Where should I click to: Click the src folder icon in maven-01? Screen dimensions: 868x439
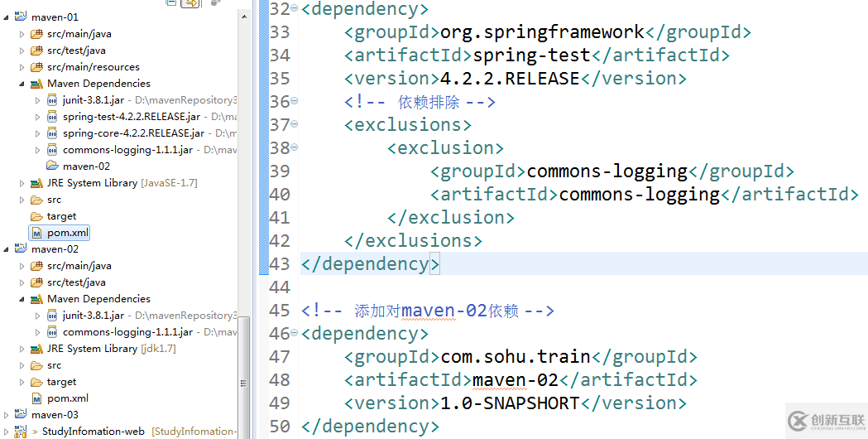coord(36,200)
